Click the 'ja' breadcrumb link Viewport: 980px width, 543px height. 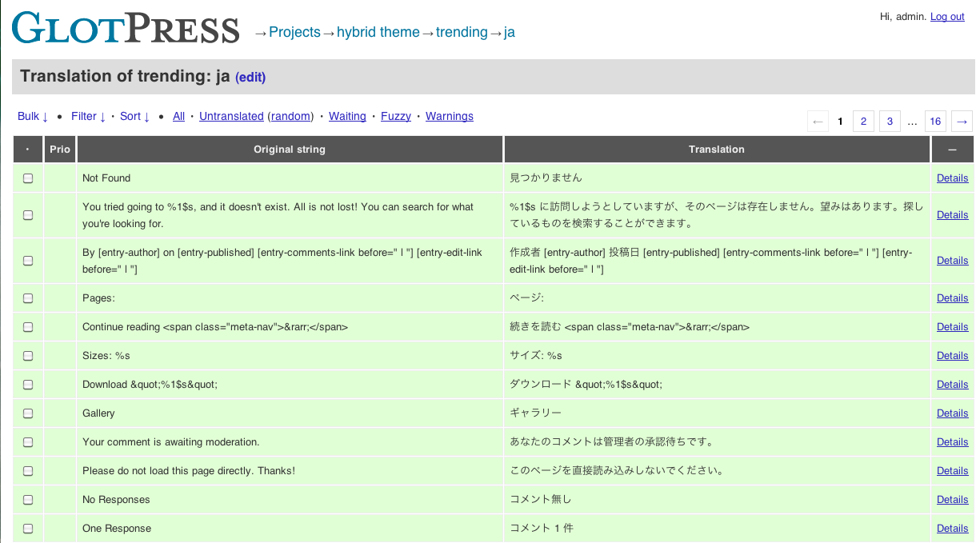(x=510, y=32)
